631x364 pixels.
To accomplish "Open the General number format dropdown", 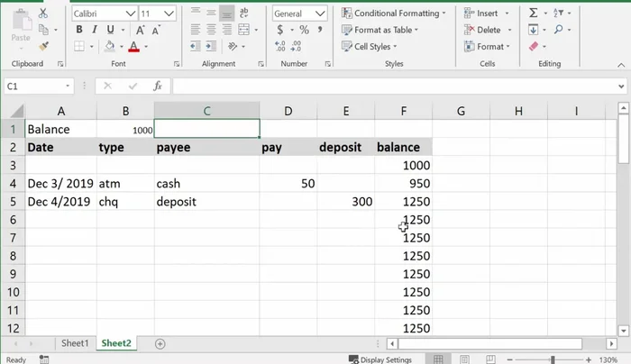I will 320,14.
